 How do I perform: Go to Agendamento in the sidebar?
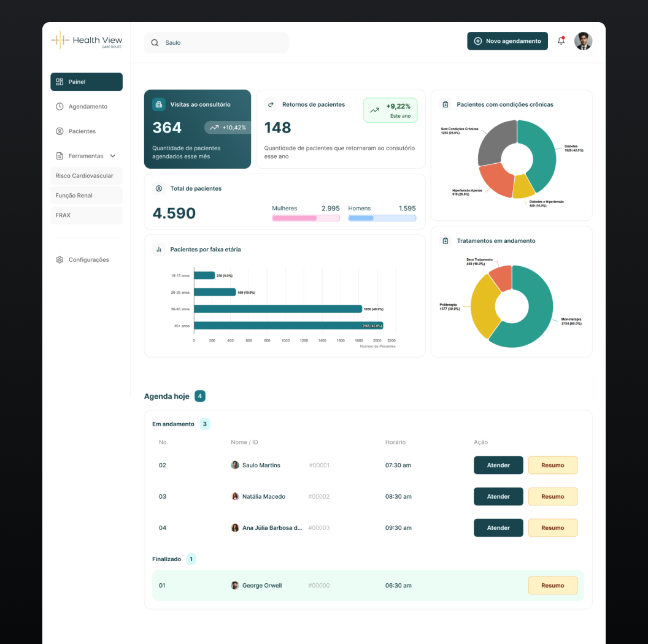tap(87, 107)
